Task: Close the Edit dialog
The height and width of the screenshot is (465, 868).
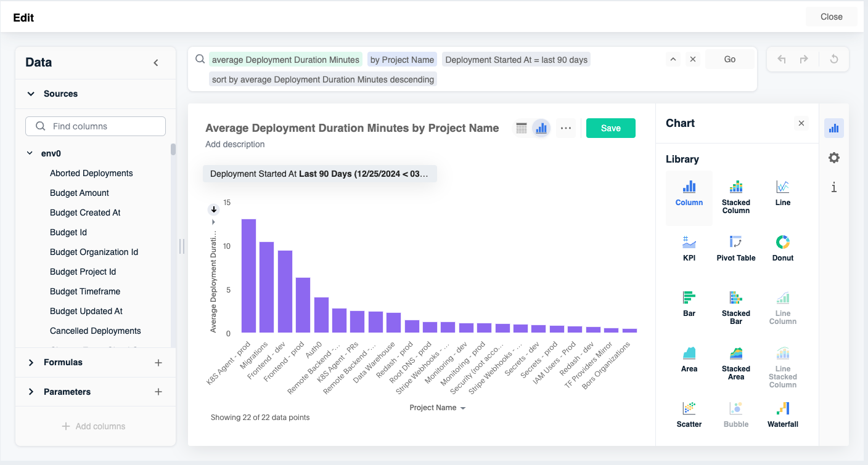Action: (x=832, y=17)
